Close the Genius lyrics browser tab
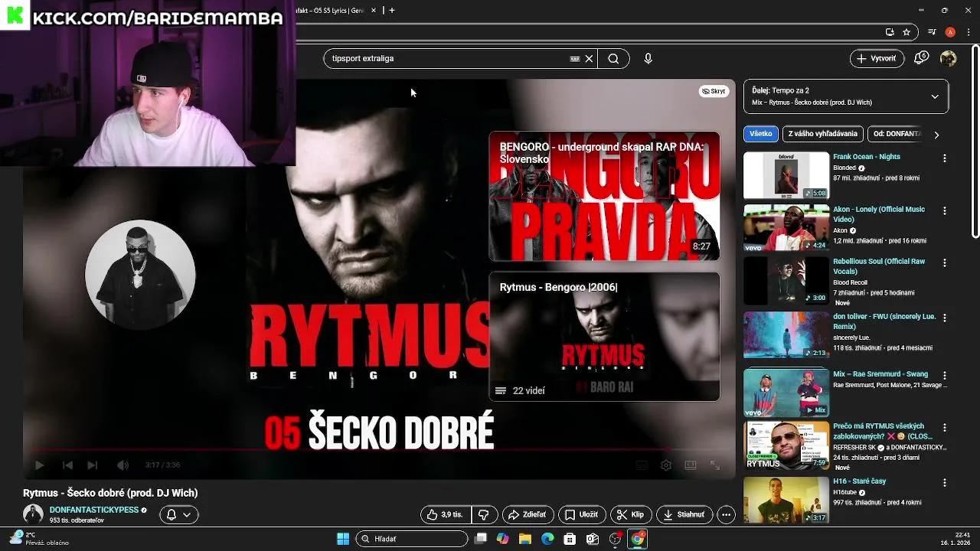 (x=374, y=10)
